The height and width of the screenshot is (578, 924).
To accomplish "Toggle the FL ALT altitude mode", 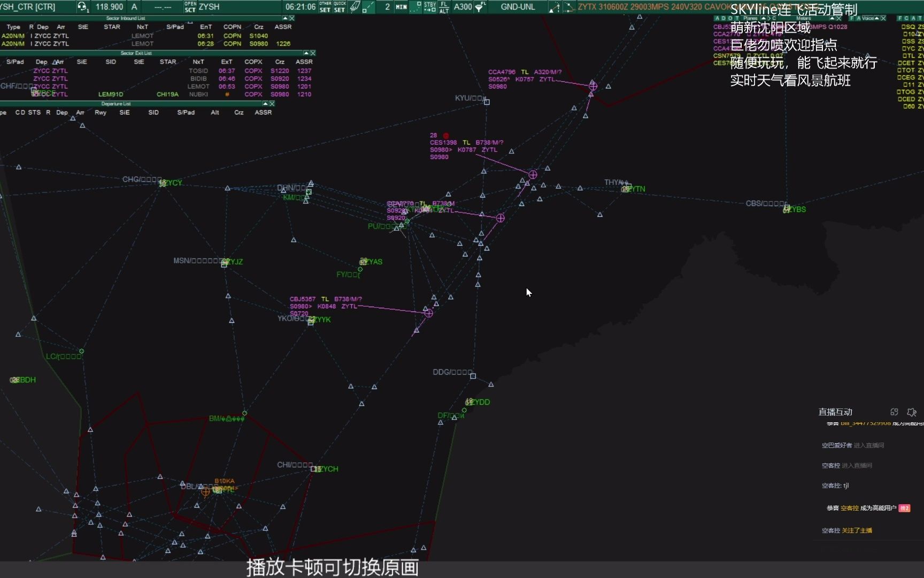I will 444,6.
